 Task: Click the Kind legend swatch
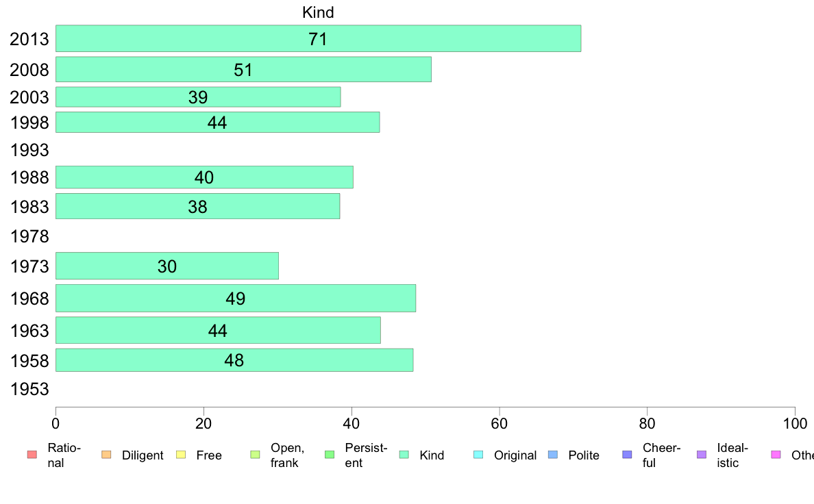tap(404, 455)
